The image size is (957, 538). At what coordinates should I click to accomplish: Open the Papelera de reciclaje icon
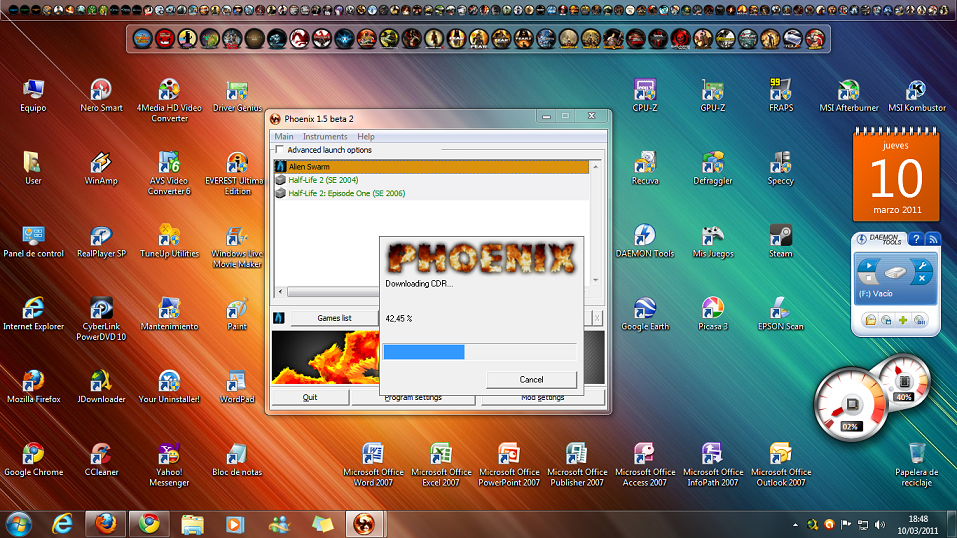(x=916, y=464)
